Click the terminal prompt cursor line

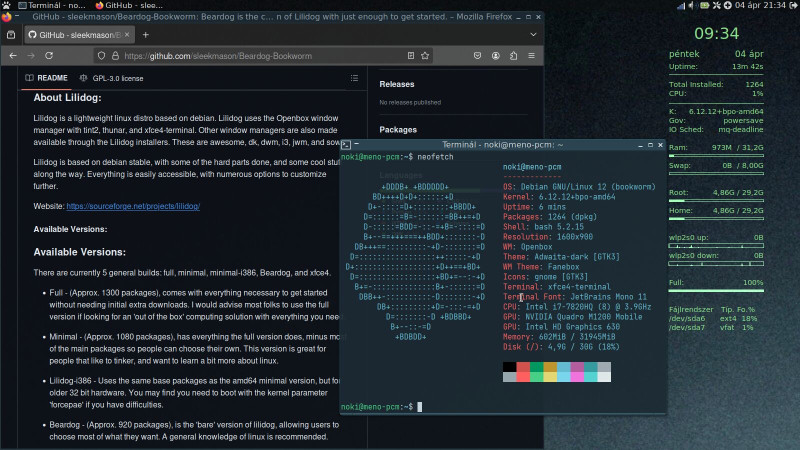(382, 407)
